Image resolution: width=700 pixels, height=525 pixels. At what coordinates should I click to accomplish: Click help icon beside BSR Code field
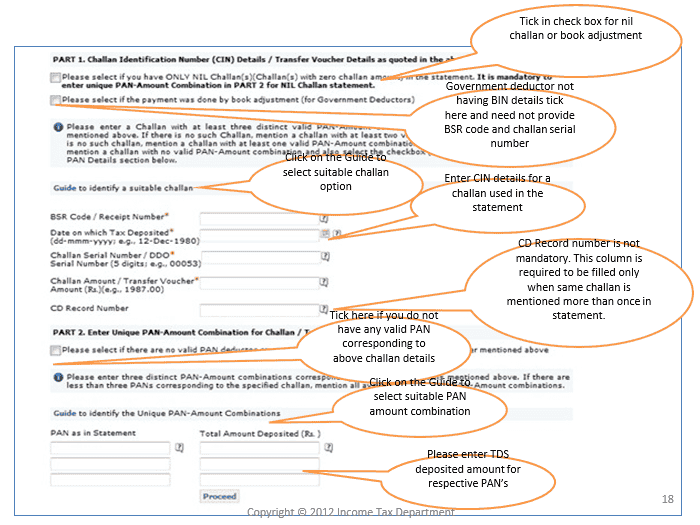pyautogui.click(x=324, y=219)
